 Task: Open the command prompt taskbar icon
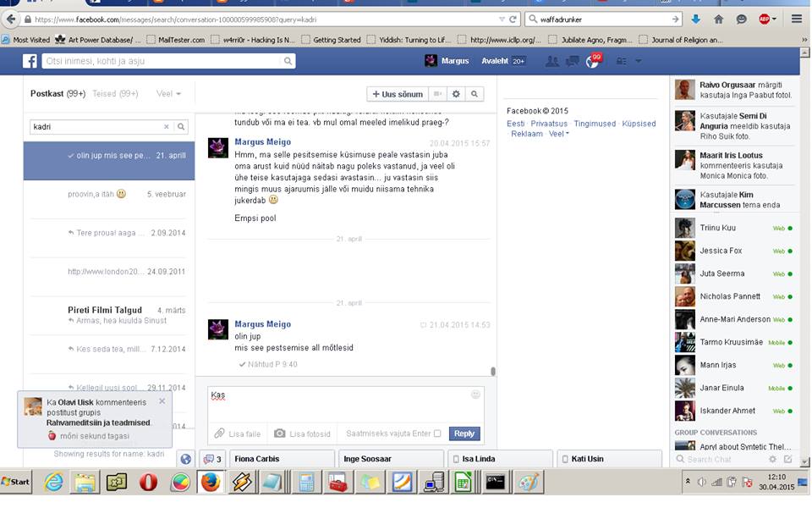pyautogui.click(x=497, y=482)
